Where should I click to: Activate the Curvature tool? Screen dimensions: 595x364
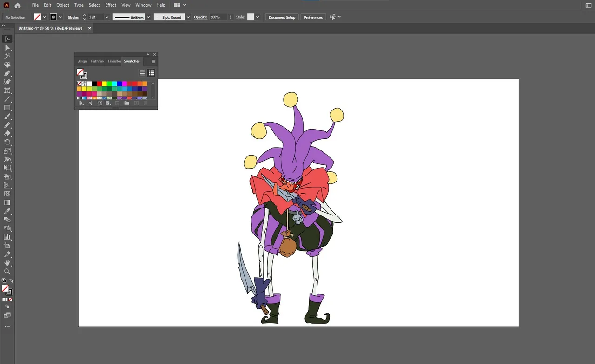(7, 82)
